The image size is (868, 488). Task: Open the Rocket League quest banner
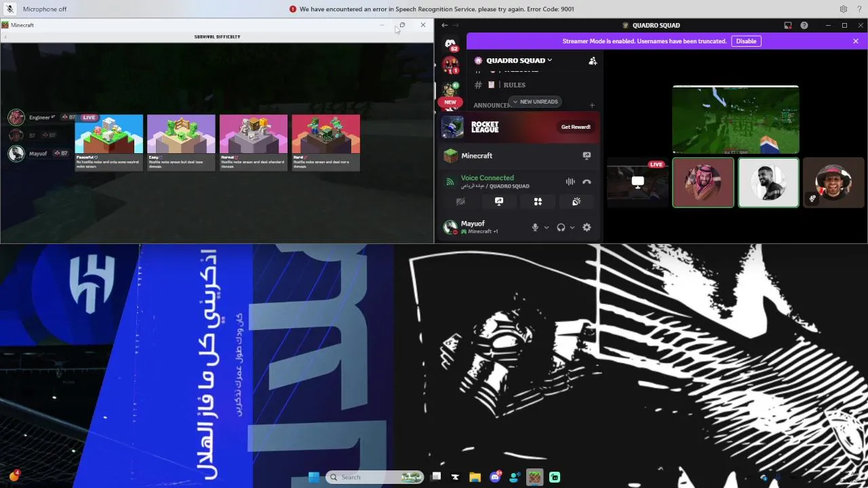point(519,127)
